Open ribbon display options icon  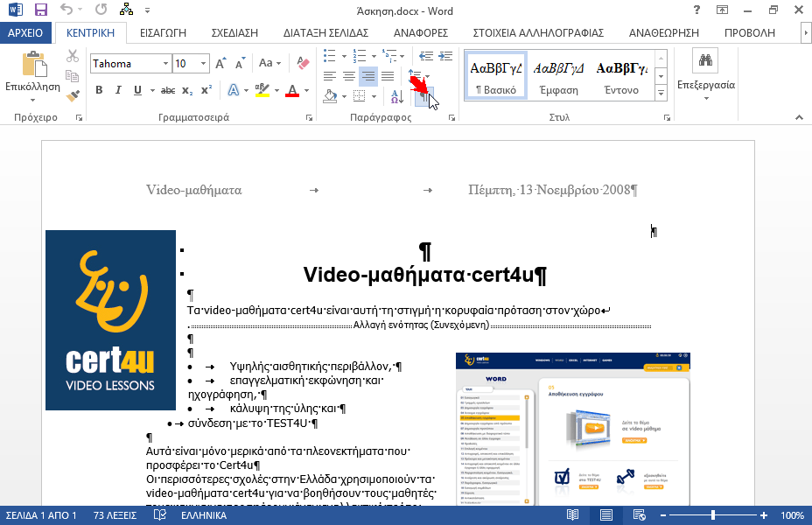[x=722, y=10]
